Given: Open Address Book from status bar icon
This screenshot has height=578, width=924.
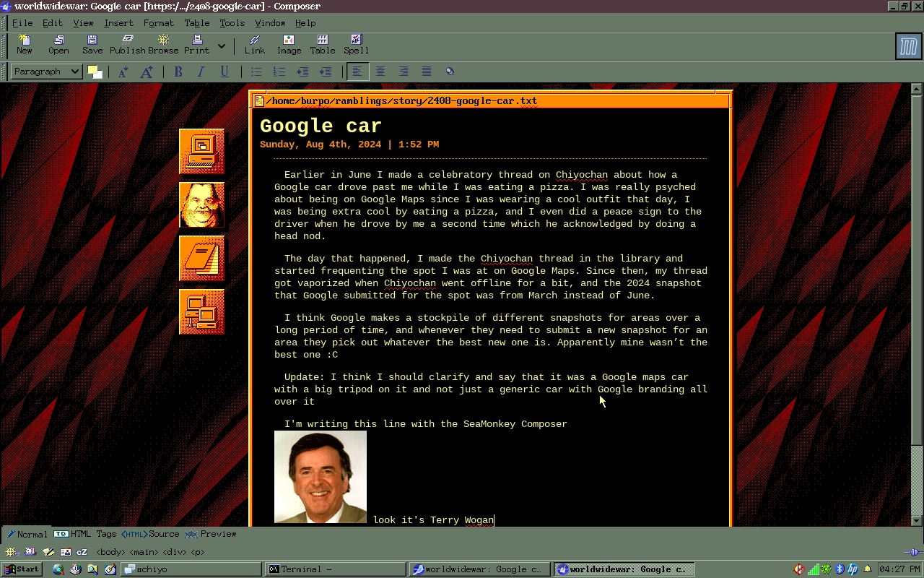Looking at the screenshot, I should tap(65, 552).
